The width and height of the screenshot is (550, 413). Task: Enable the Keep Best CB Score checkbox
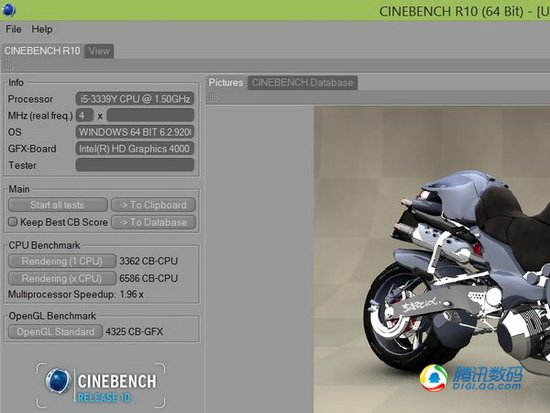[x=13, y=222]
